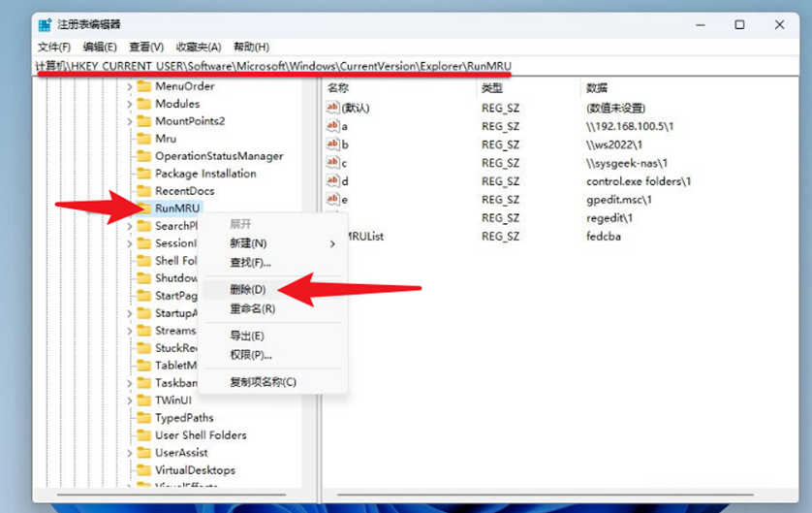Image resolution: width=812 pixels, height=513 pixels.
Task: Click the RunMRU folder icon
Action: tap(144, 208)
